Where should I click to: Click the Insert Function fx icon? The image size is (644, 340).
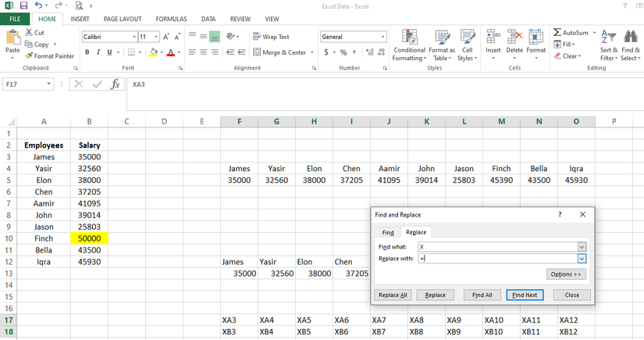point(116,84)
